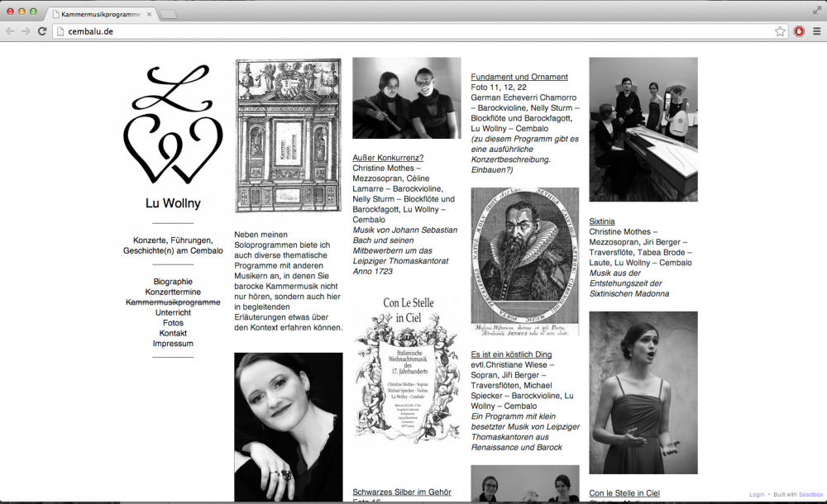
Task: Click the cembalu.de address bar
Action: [413, 31]
